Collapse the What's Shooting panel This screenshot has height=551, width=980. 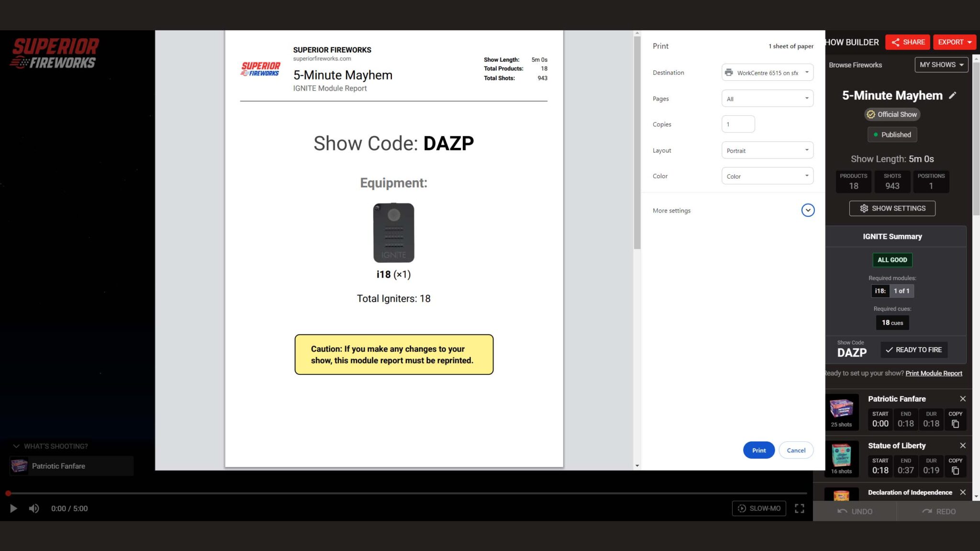(16, 446)
